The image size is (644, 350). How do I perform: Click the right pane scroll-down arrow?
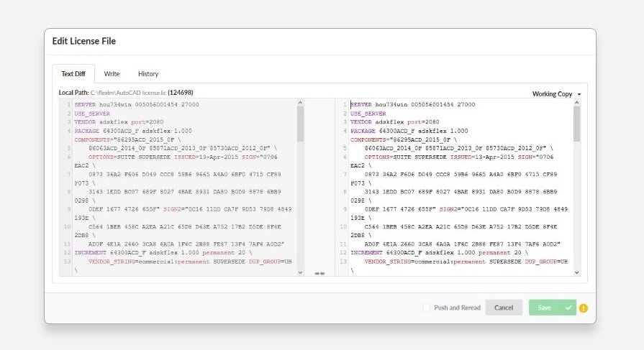coord(576,272)
